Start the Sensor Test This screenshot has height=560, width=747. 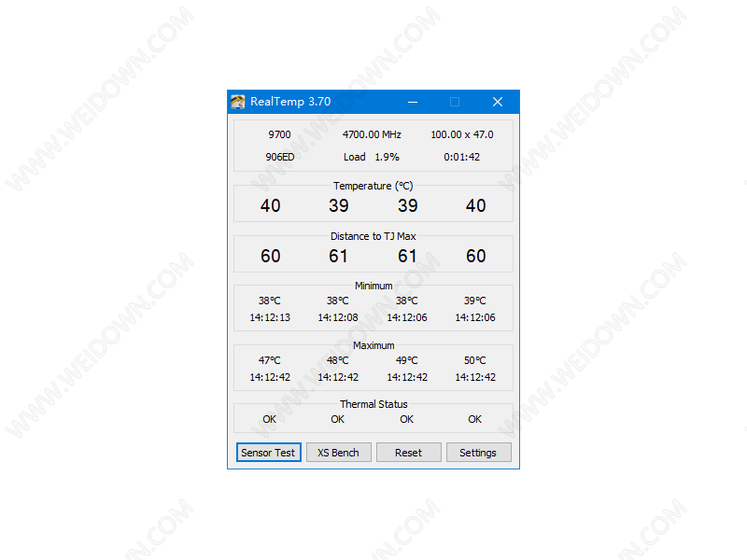pos(268,453)
